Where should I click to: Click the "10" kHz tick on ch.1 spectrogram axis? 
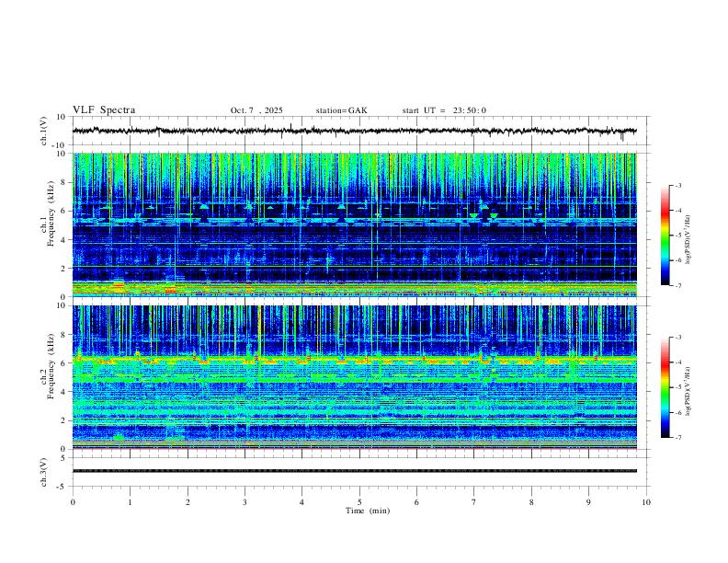click(62, 154)
